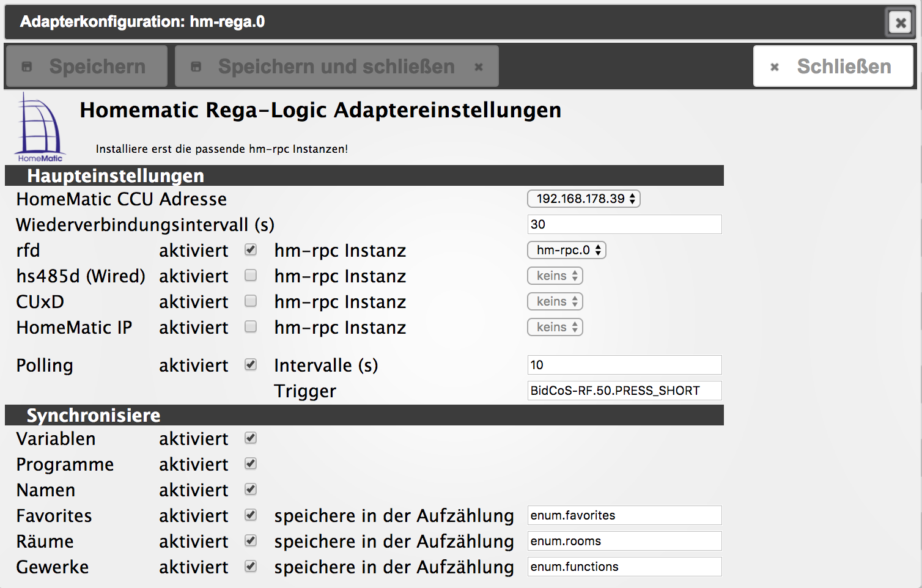Click the 'Installiere erst die passende hm-rpc Instanzen!' text
The width and height of the screenshot is (922, 588).
coord(222,149)
